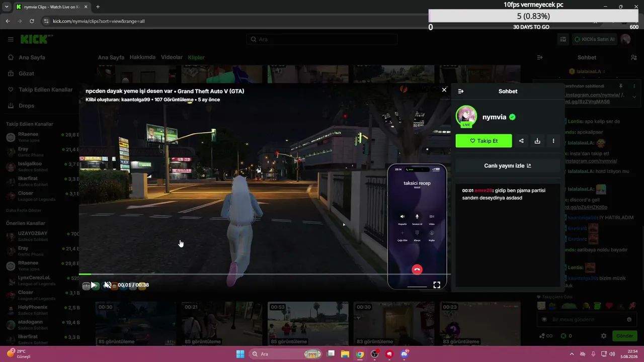Image resolution: width=644 pixels, height=362 pixels.
Task: Click Daha Fazla Göster in sidebar
Action: point(24,210)
